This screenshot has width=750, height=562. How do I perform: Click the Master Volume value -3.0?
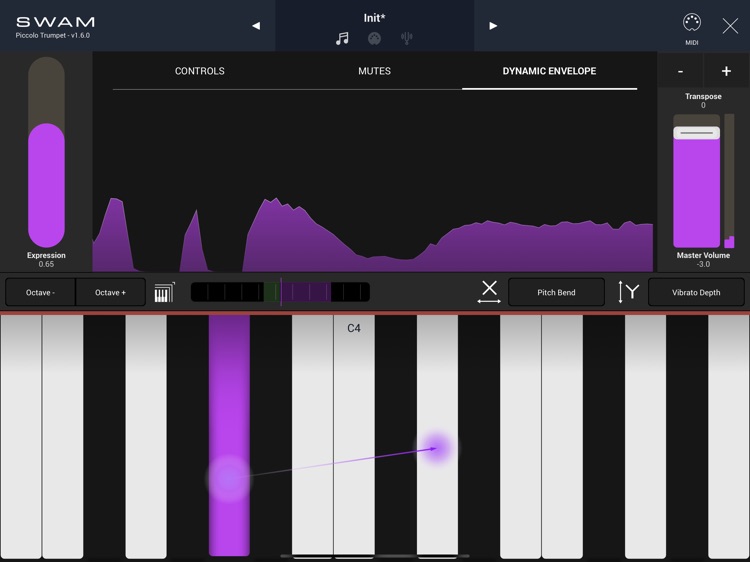coord(703,264)
